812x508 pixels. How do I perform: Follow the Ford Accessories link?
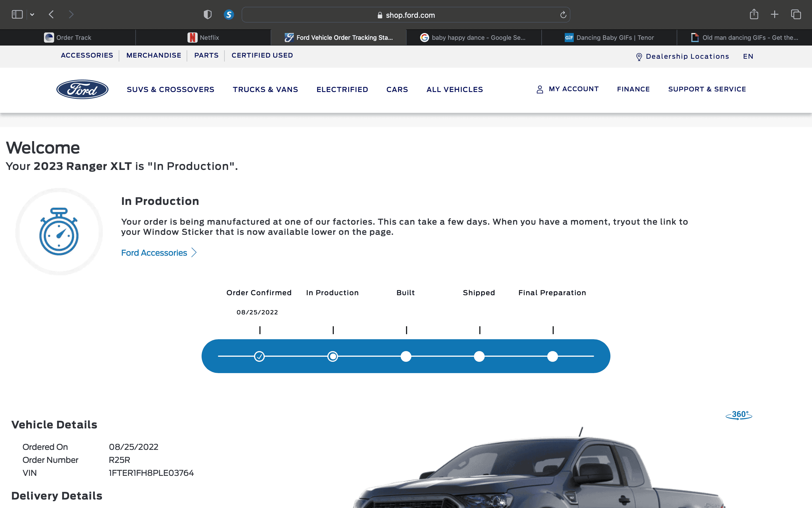[154, 253]
